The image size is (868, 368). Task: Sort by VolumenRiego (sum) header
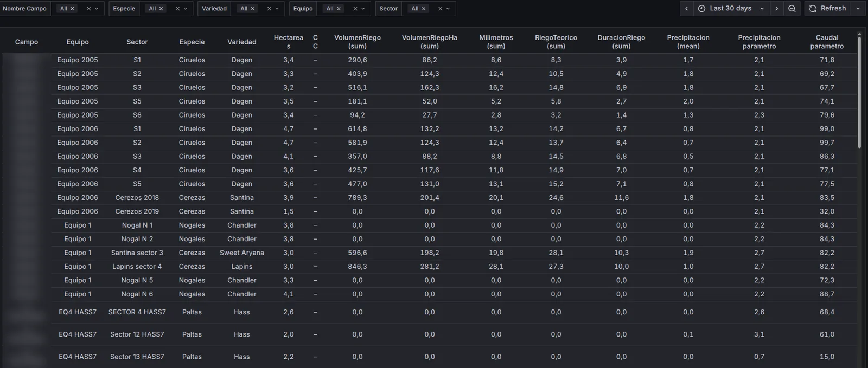[358, 42]
